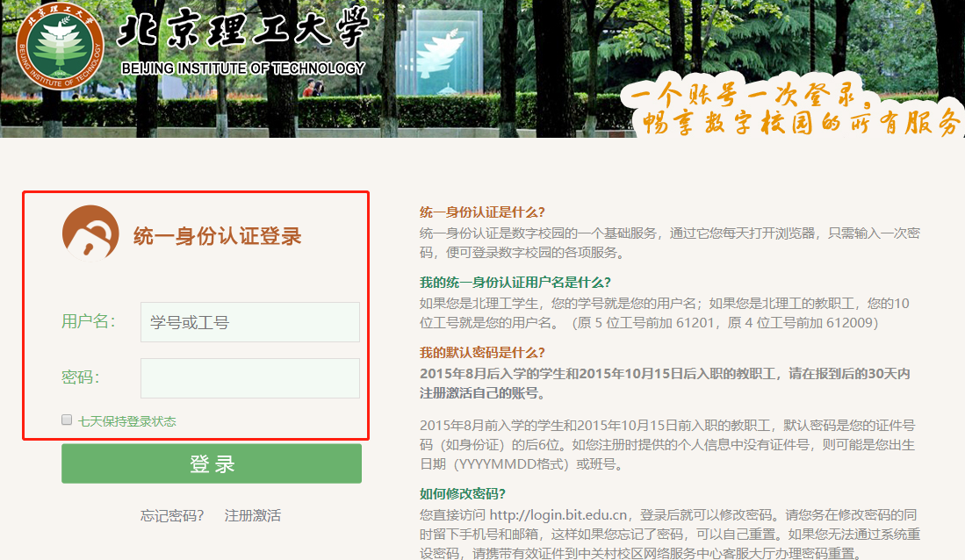Focus the 用户名 input field
This screenshot has height=560, width=965.
click(x=249, y=322)
